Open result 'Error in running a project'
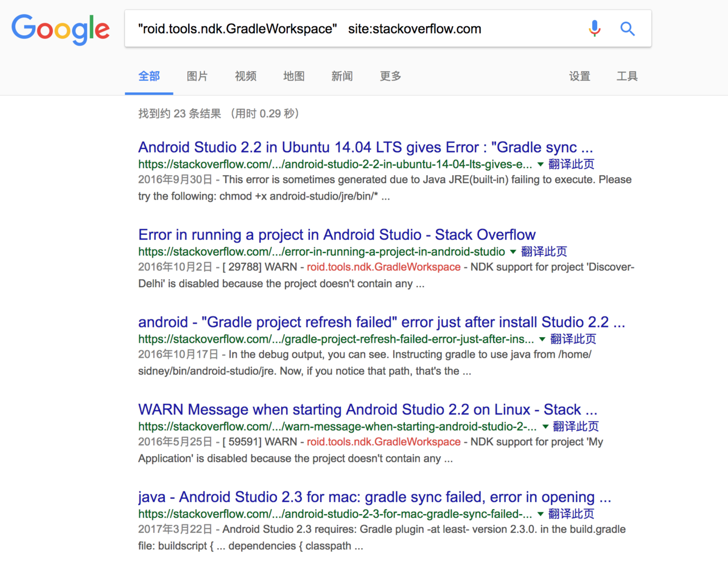The image size is (728, 567). pos(337,235)
